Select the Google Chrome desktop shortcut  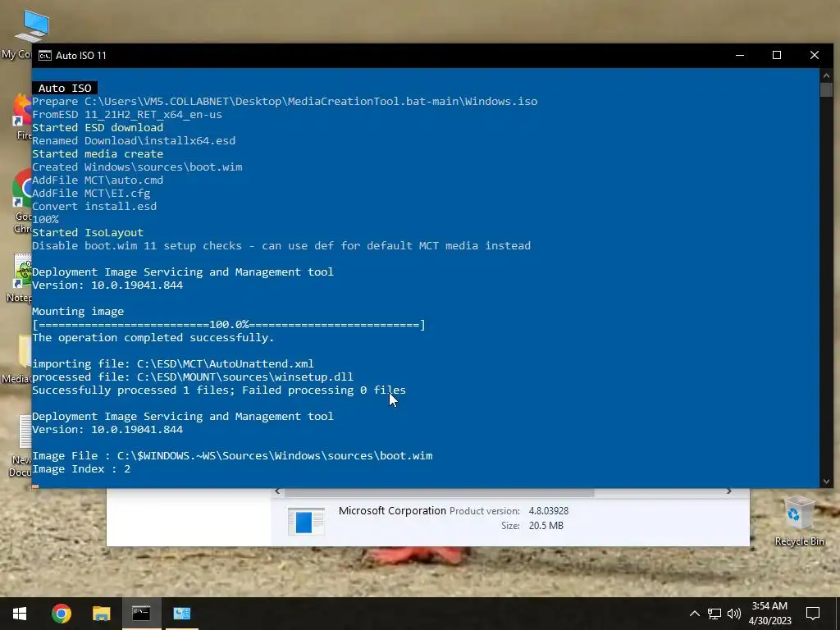point(22,202)
